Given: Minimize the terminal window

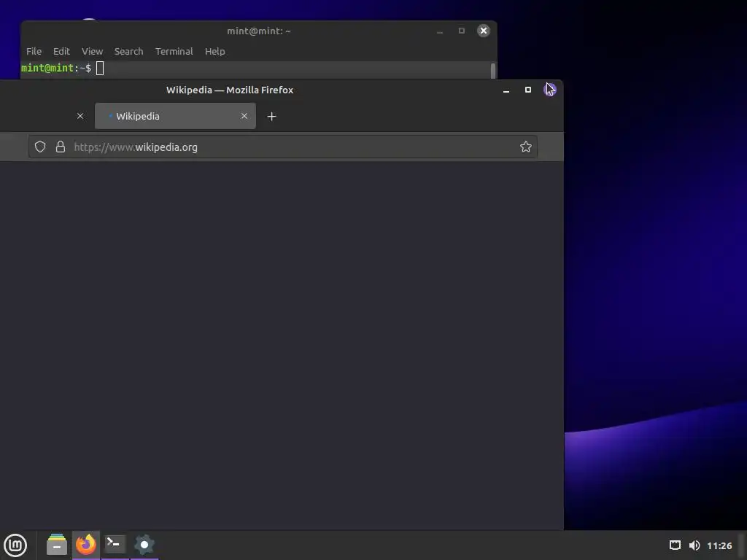Looking at the screenshot, I should pos(440,31).
